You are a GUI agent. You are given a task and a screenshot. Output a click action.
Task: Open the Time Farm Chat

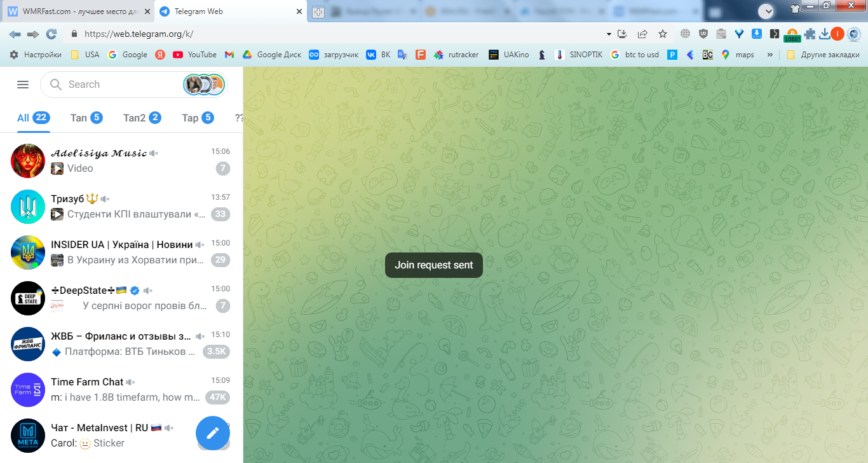(121, 390)
